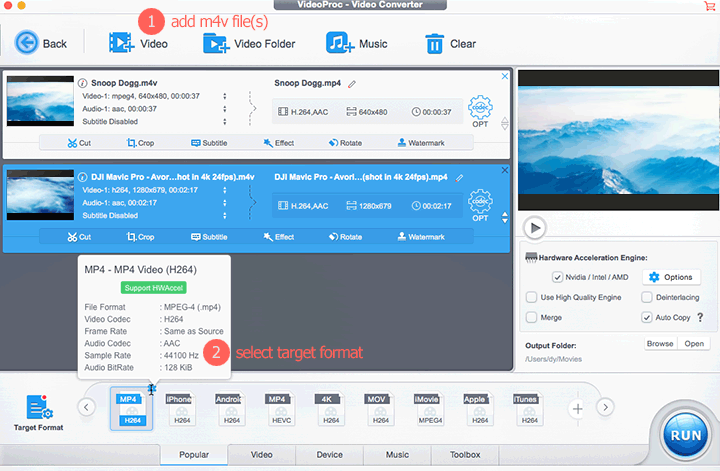Screen dimensions: 720x471
Task: Toggle Nvidia / Intel / AMD acceleration
Action: 557,277
